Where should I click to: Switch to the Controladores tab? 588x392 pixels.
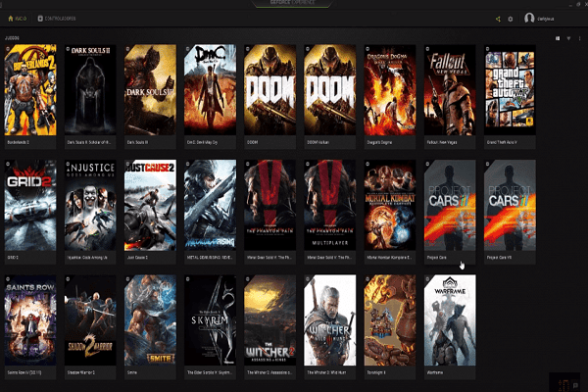(x=55, y=18)
